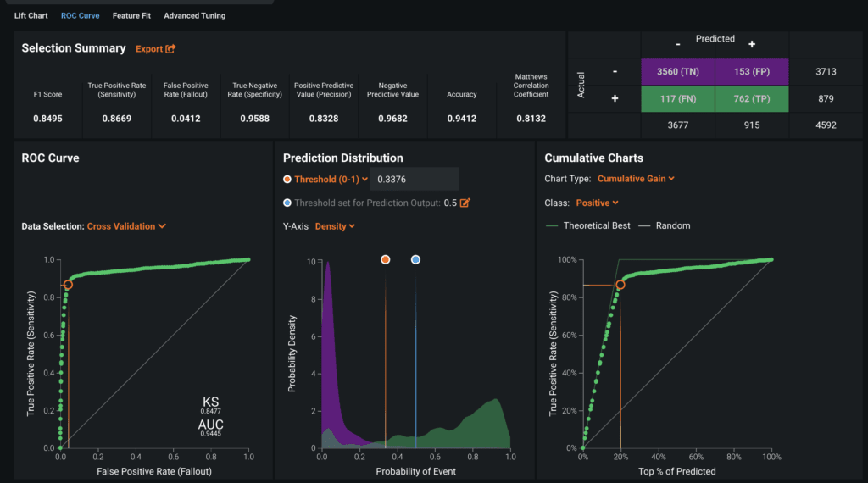The height and width of the screenshot is (483, 868).
Task: Click the Theoretical Best legend entry
Action: 588,225
